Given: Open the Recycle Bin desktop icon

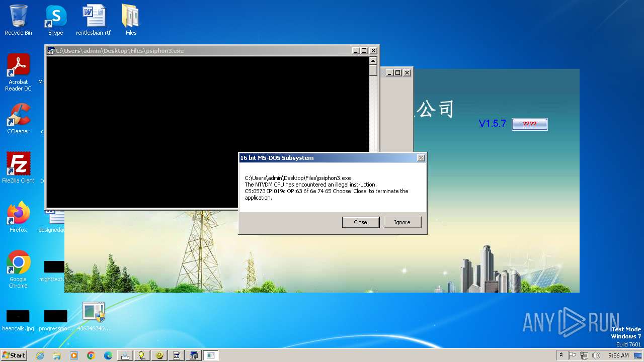Looking at the screenshot, I should click(x=18, y=20).
